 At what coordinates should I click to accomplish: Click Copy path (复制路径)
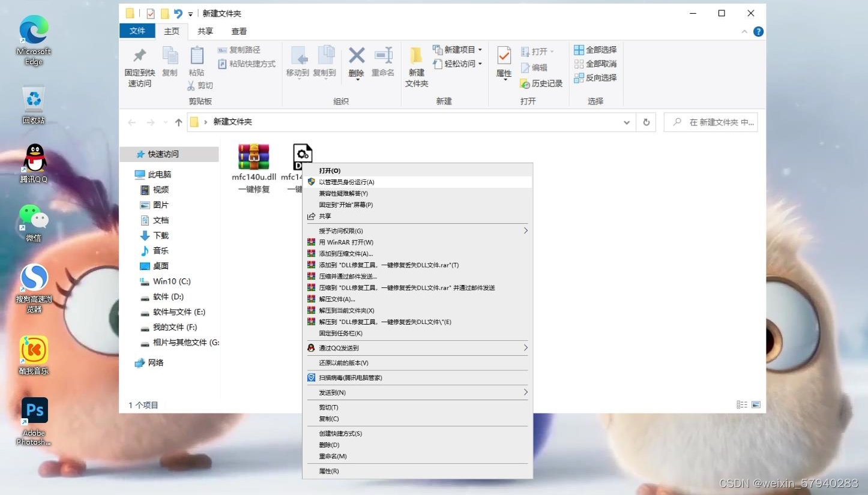239,50
